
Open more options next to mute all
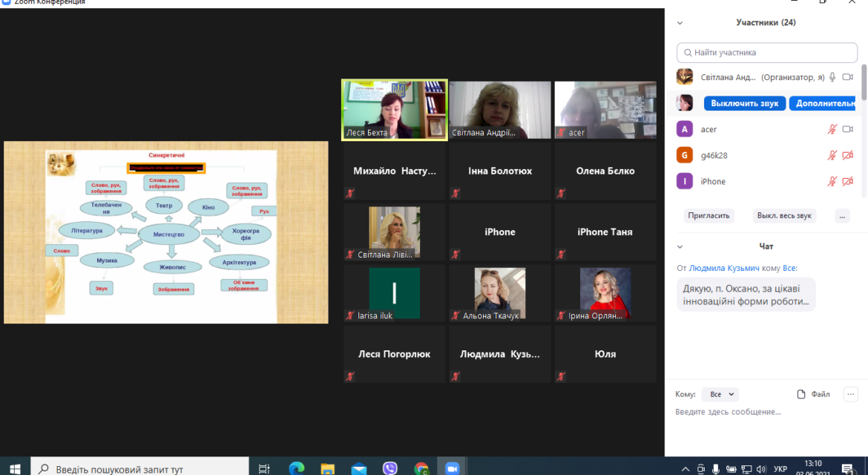tap(842, 216)
